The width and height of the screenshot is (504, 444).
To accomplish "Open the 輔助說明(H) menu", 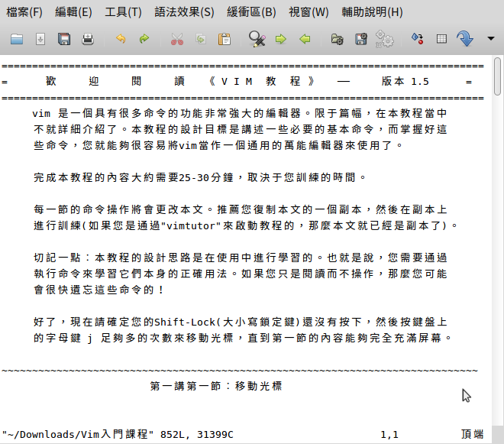I will coord(372,12).
